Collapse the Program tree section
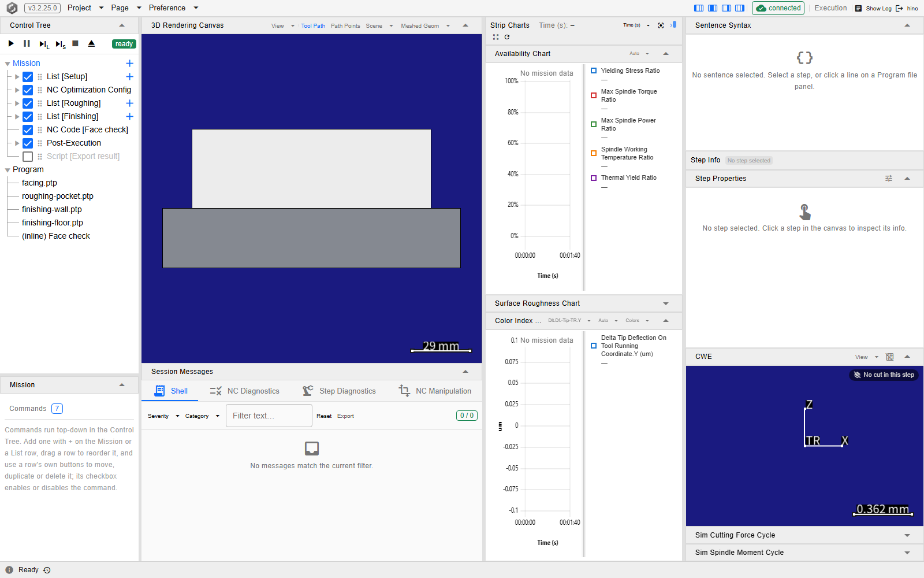Image resolution: width=924 pixels, height=578 pixels. pyautogui.click(x=8, y=170)
